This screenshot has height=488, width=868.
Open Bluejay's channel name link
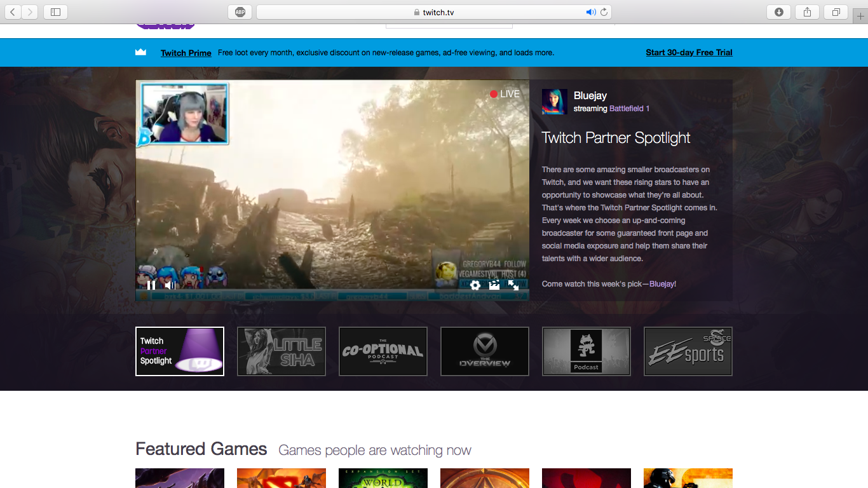[590, 95]
